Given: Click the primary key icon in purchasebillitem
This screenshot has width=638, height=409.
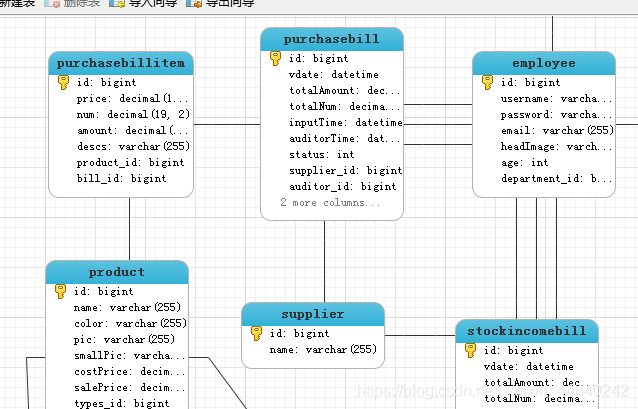Looking at the screenshot, I should (x=63, y=82).
